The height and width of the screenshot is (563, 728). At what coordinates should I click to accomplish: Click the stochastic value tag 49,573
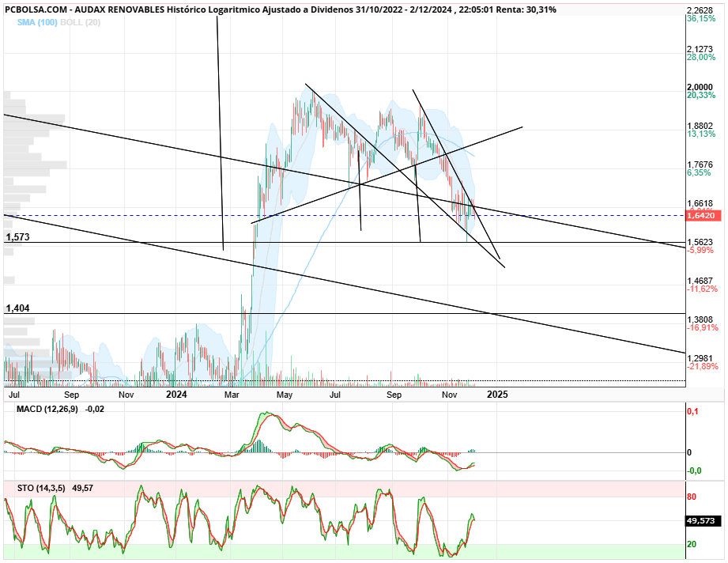pos(703,521)
